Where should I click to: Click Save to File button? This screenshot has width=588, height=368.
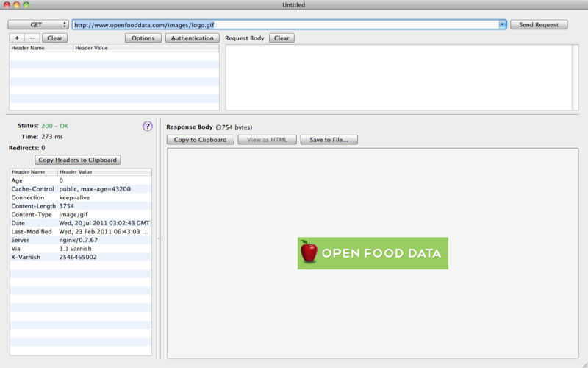329,140
